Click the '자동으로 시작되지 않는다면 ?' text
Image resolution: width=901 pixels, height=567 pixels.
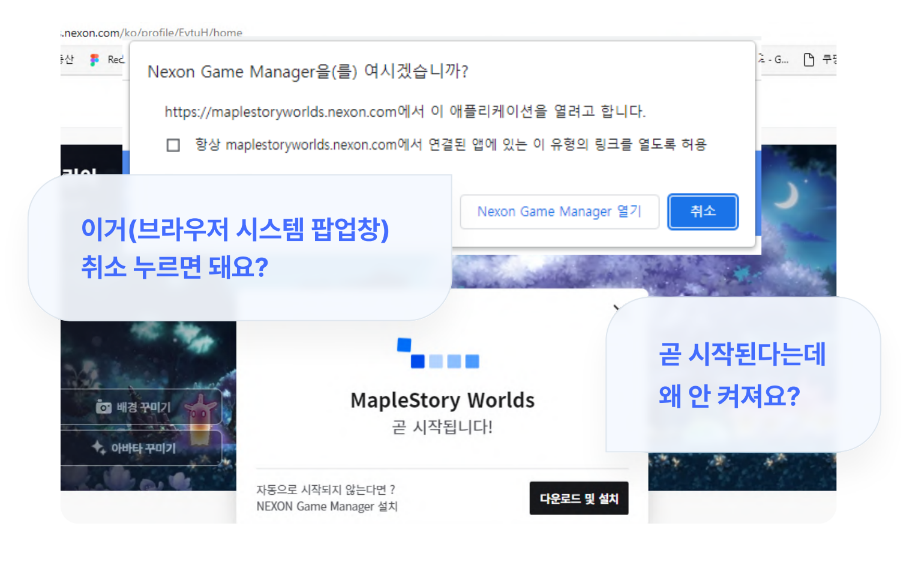pyautogui.click(x=326, y=489)
